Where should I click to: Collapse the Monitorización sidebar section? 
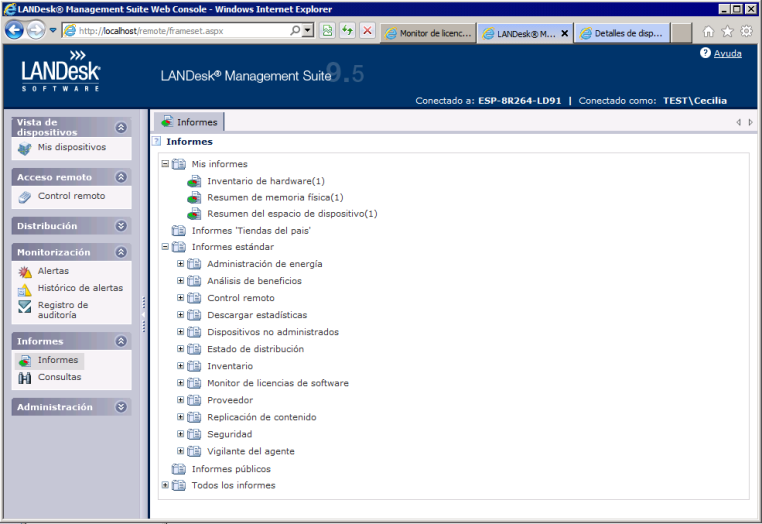(x=121, y=252)
